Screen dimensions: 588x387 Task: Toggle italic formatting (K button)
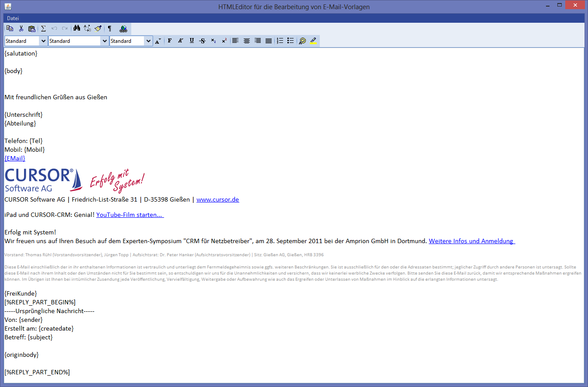pos(180,41)
